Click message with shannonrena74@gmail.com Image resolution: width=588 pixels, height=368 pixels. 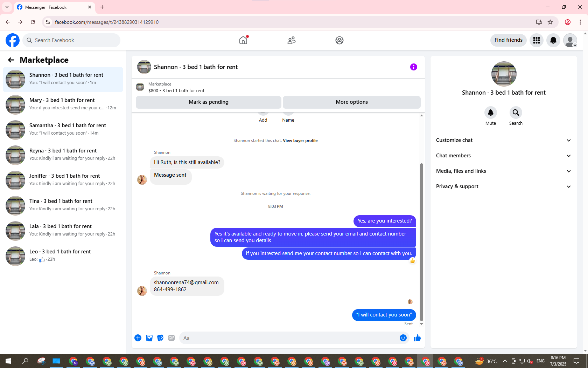coord(187,286)
